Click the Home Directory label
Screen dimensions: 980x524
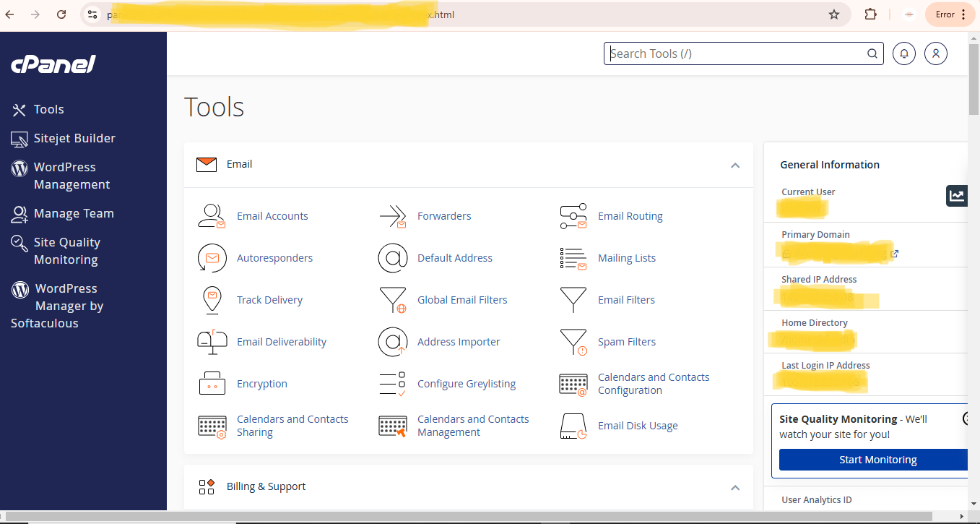coord(815,323)
